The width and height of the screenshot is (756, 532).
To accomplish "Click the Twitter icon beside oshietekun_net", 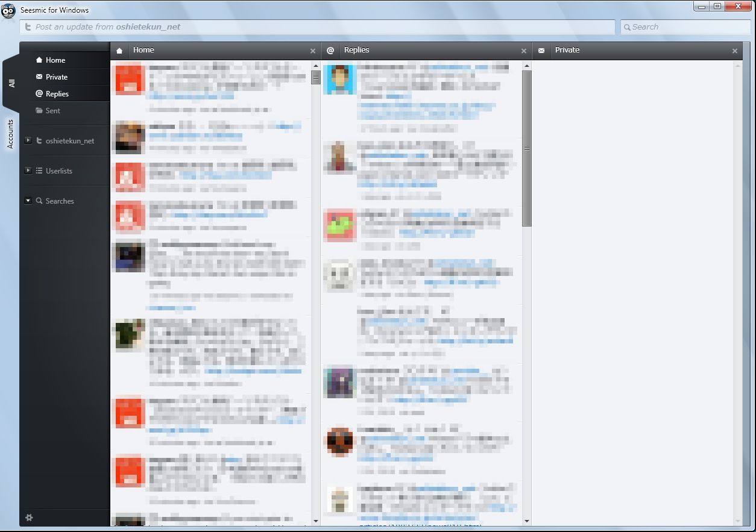I will pos(39,140).
